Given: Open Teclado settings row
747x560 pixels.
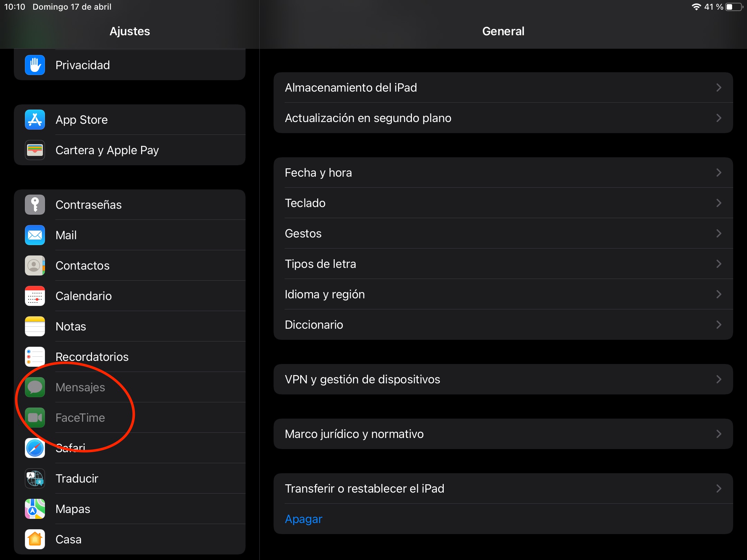Looking at the screenshot, I should [x=503, y=203].
